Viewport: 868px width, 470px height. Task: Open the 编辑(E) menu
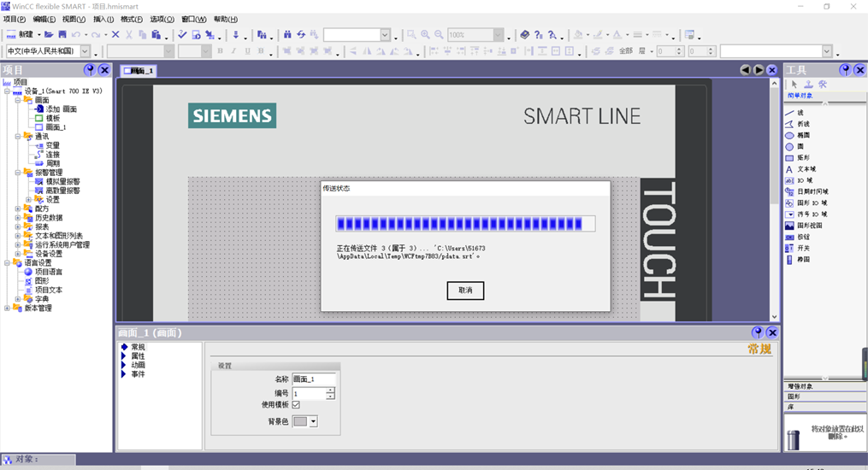coord(44,20)
